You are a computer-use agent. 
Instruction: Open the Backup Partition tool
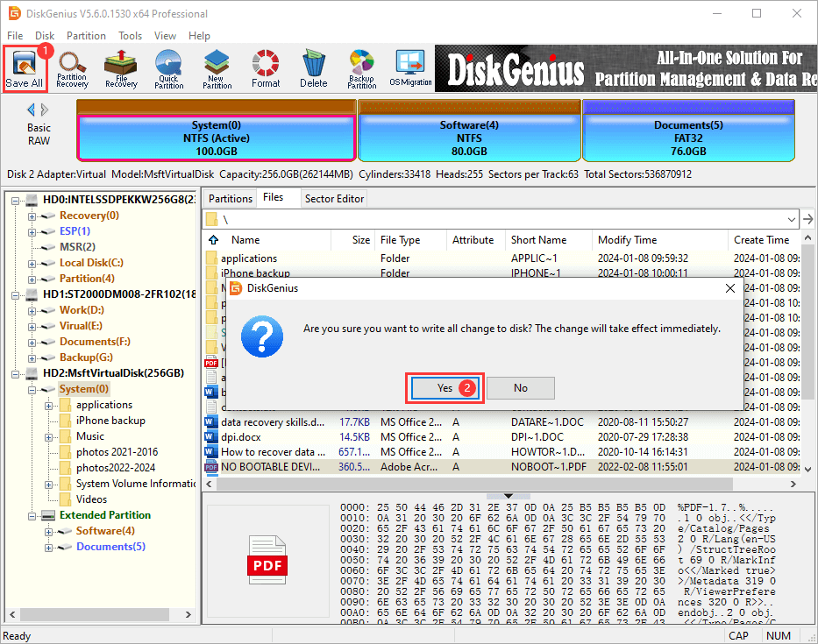pos(361,69)
